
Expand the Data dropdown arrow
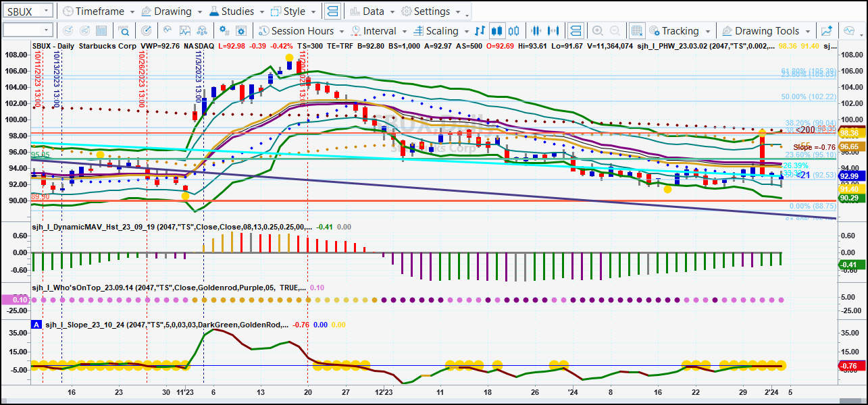[391, 12]
